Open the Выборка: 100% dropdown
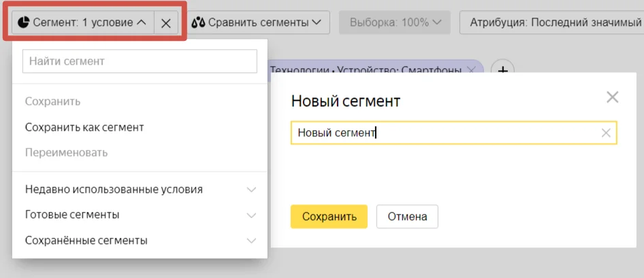This screenshot has height=278, width=644. [395, 22]
